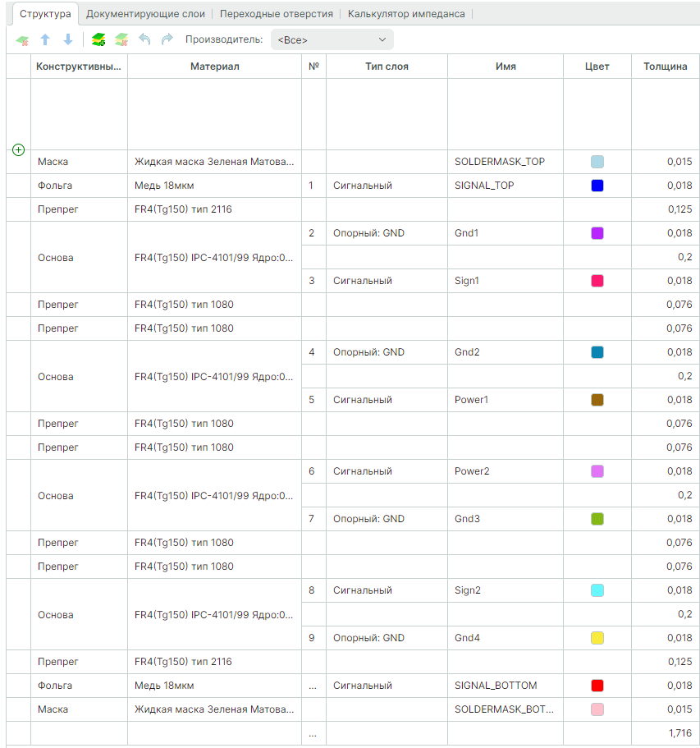Screen dimensions: 700x748
Task: Select the Power1 name cell
Action: coord(506,400)
